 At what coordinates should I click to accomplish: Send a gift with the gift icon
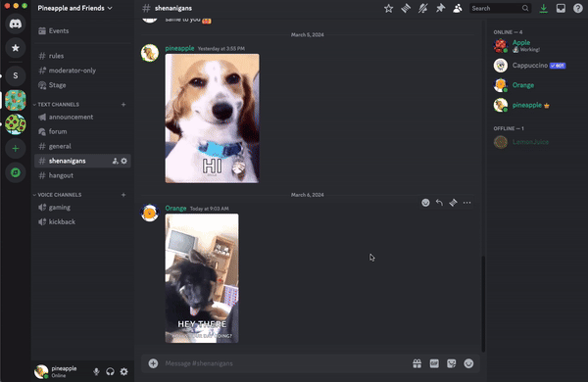pos(417,363)
